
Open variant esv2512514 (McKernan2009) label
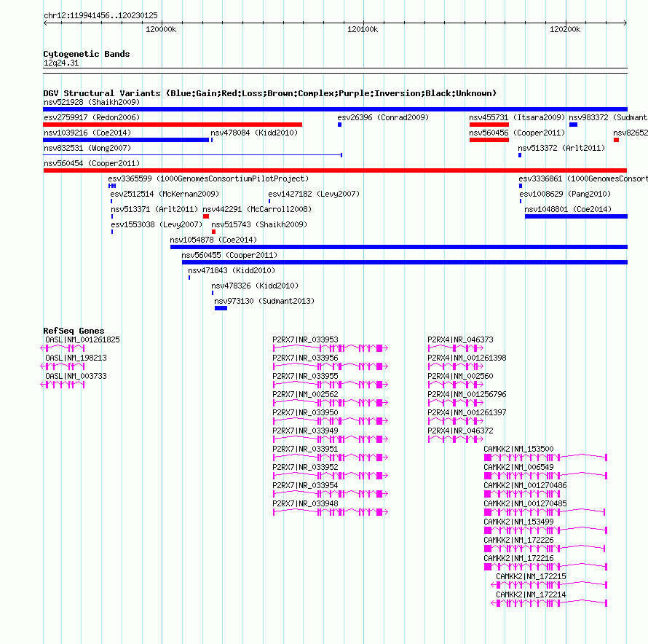coord(165,194)
